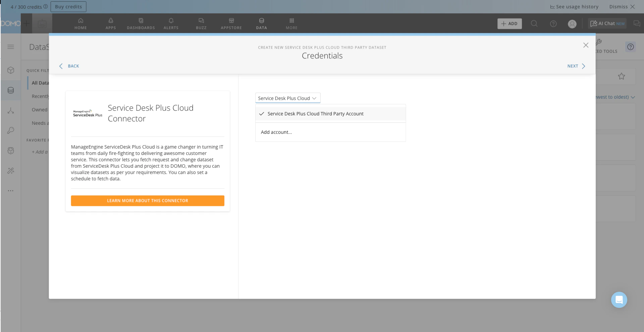Click the ServiceDesk Plus logo
This screenshot has width=644, height=332.
click(88, 113)
